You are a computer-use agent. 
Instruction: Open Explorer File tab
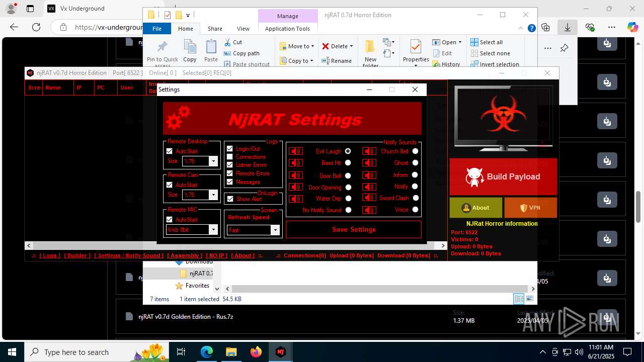[157, 29]
